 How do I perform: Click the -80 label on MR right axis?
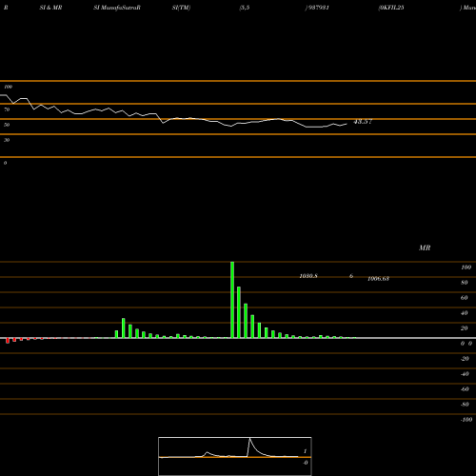pyautogui.click(x=465, y=405)
